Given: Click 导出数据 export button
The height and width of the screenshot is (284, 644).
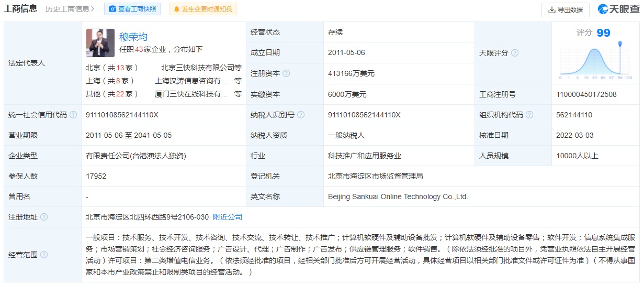Looking at the screenshot, I should [x=565, y=9].
